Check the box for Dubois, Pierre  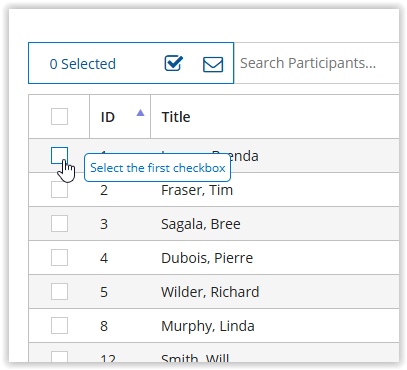[x=59, y=257]
